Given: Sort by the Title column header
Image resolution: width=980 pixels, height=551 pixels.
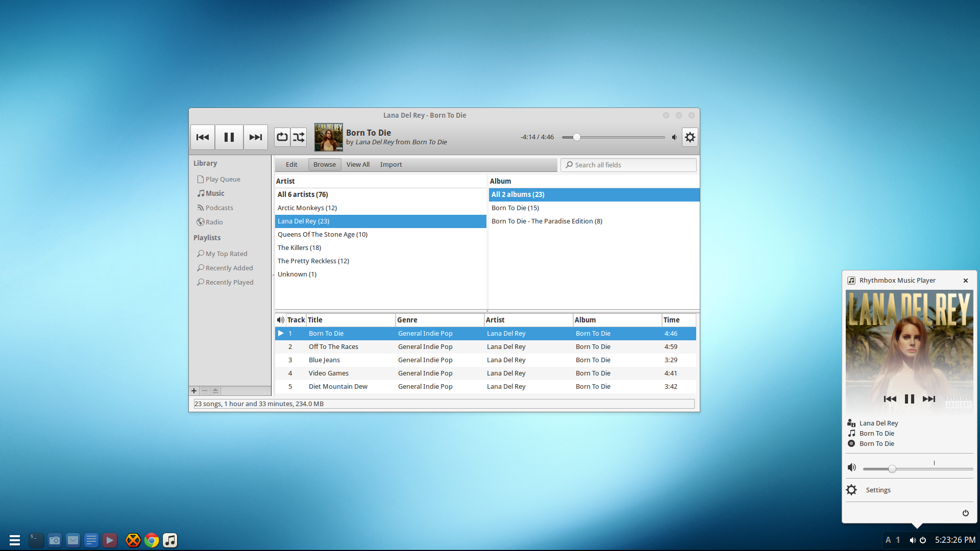Looking at the screenshot, I should pyautogui.click(x=351, y=320).
